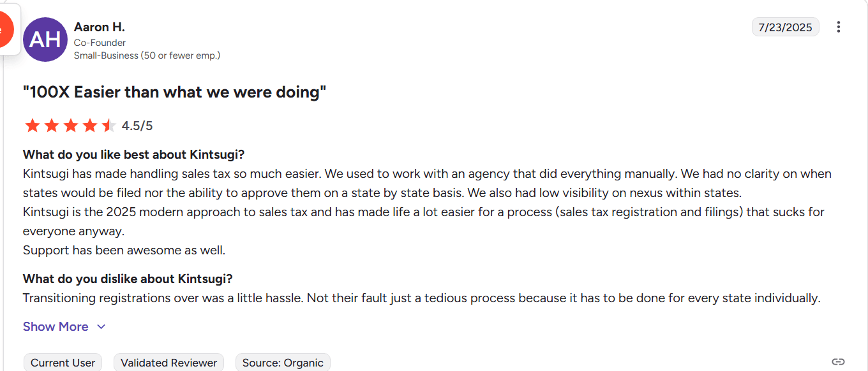
Task: Copy review link via chain icon
Action: tap(839, 362)
